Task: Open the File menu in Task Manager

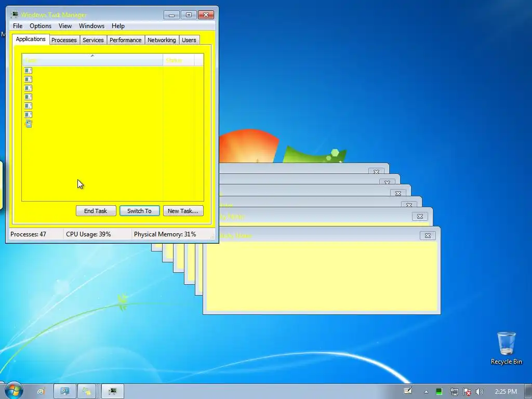Action: point(18,26)
